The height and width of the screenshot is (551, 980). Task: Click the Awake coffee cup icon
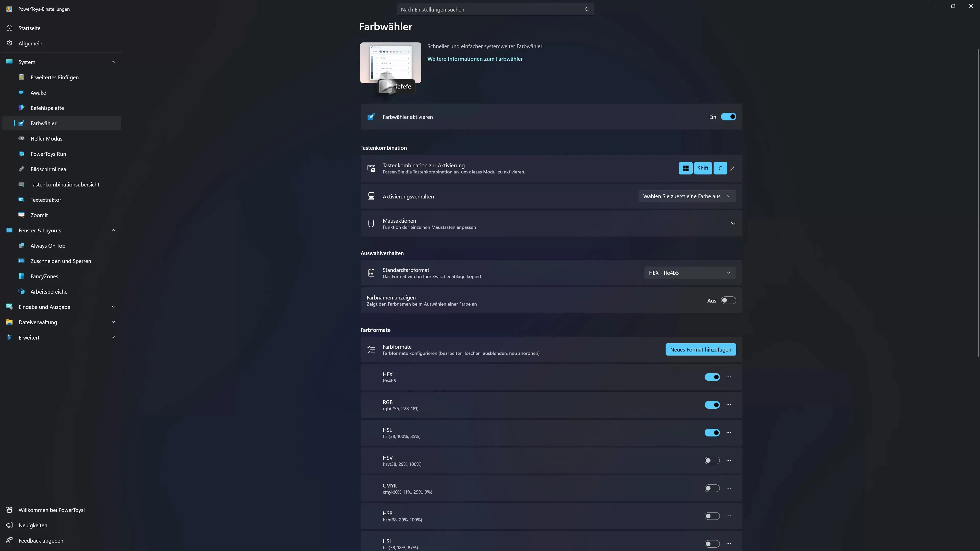click(22, 93)
